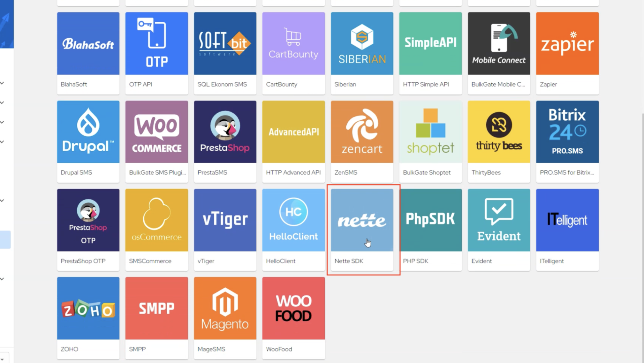This screenshot has width=644, height=363.
Task: Choose the ITelligent blue tile
Action: (567, 220)
